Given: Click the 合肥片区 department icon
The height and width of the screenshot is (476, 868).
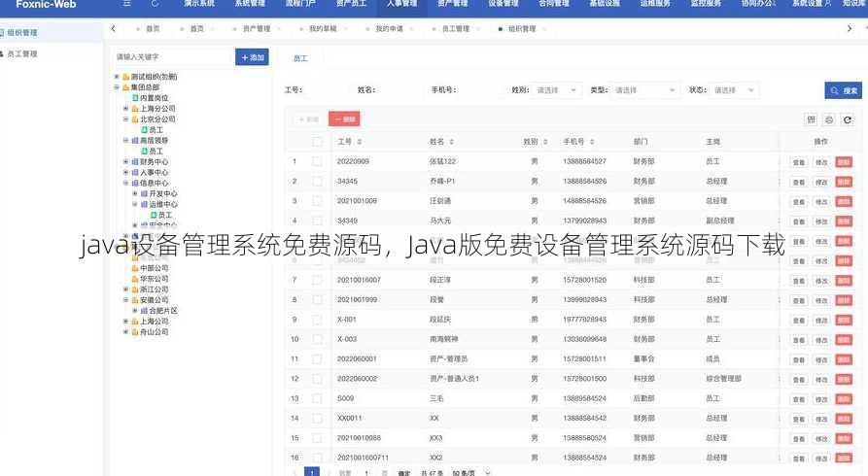Looking at the screenshot, I should click(x=144, y=311).
